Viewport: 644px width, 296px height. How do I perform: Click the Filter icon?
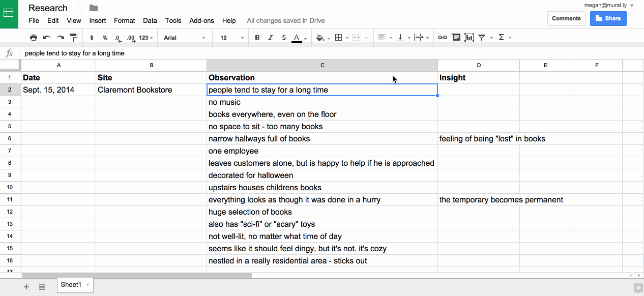(482, 38)
